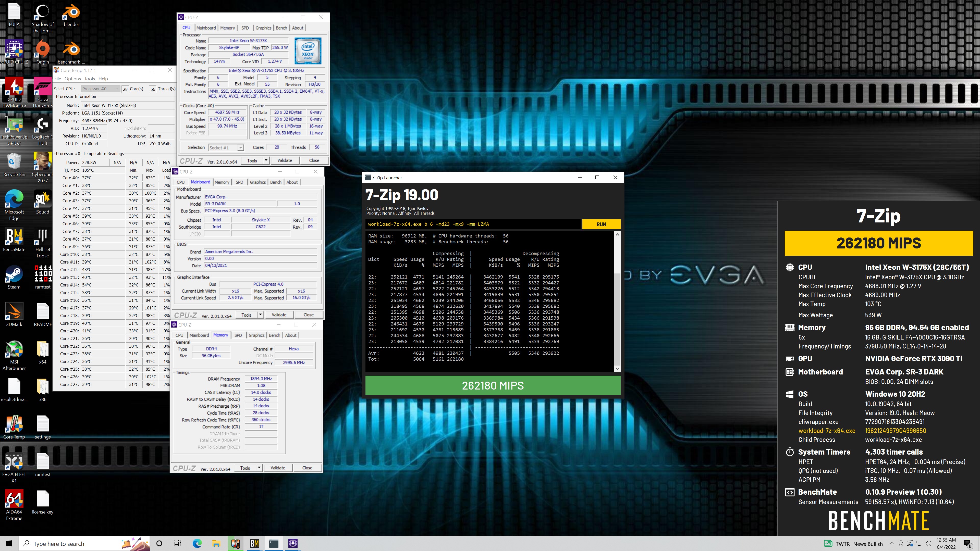Open Core Temp desktop shortcut
Image resolution: width=980 pixels, height=551 pixels.
[14, 428]
